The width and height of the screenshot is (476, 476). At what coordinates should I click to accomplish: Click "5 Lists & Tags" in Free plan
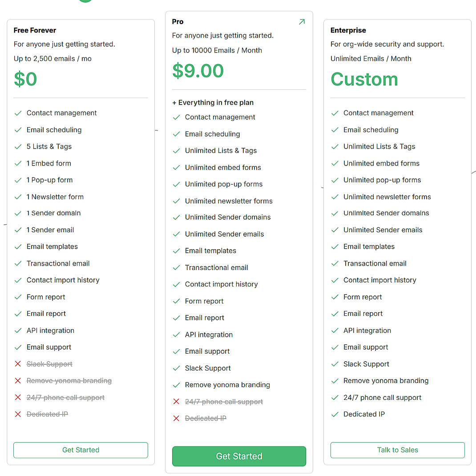(x=49, y=146)
